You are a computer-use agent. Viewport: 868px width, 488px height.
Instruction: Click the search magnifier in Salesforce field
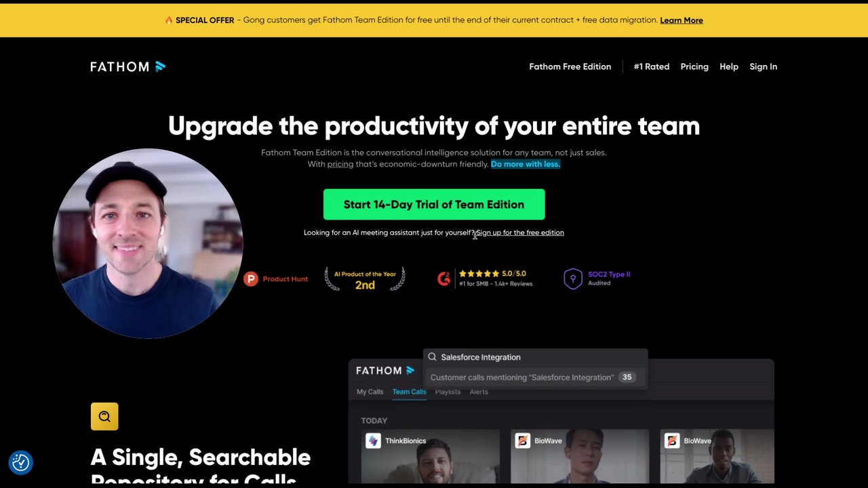(x=432, y=357)
